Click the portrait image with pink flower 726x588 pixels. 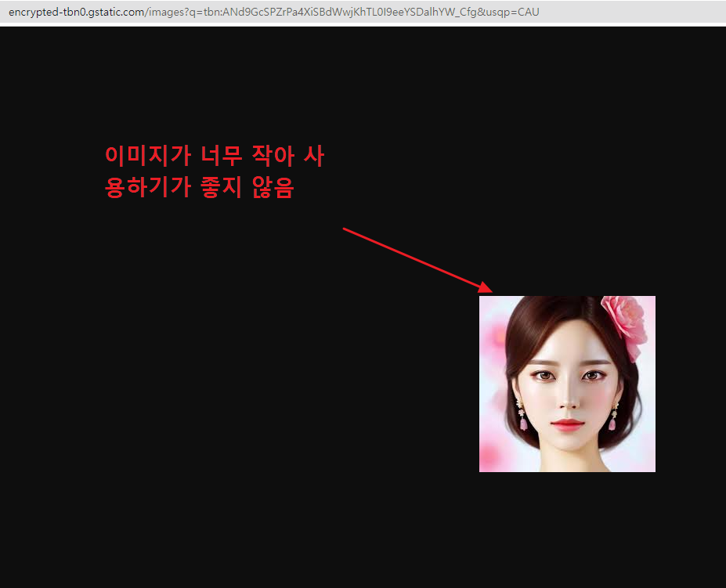(x=567, y=384)
